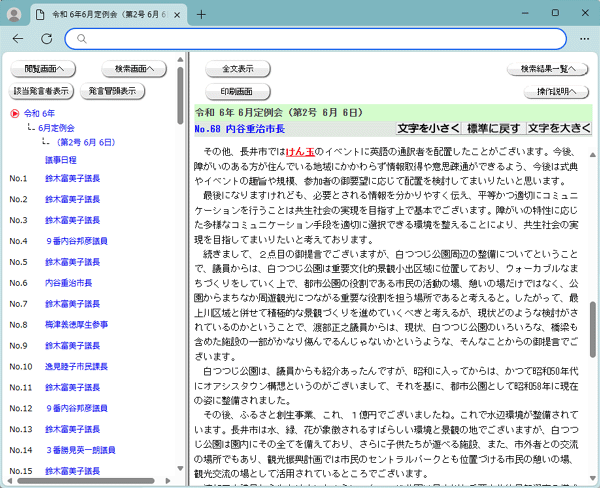Open the 6月定例会 tree node

coord(56,128)
